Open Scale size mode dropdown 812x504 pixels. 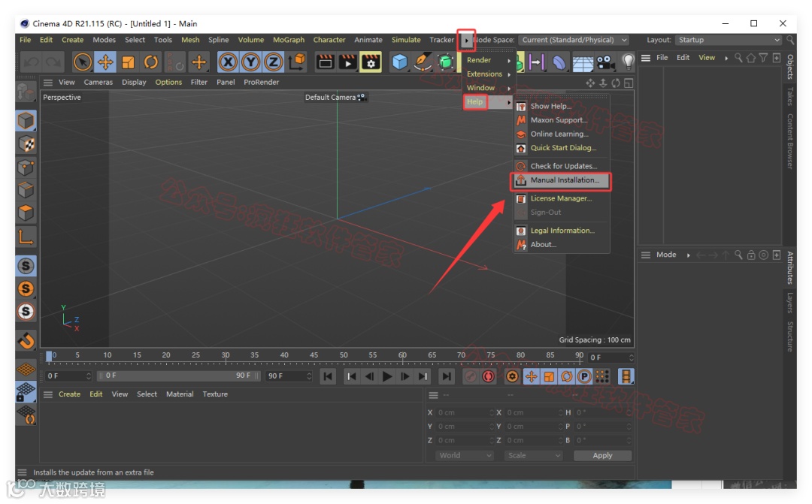click(x=533, y=455)
